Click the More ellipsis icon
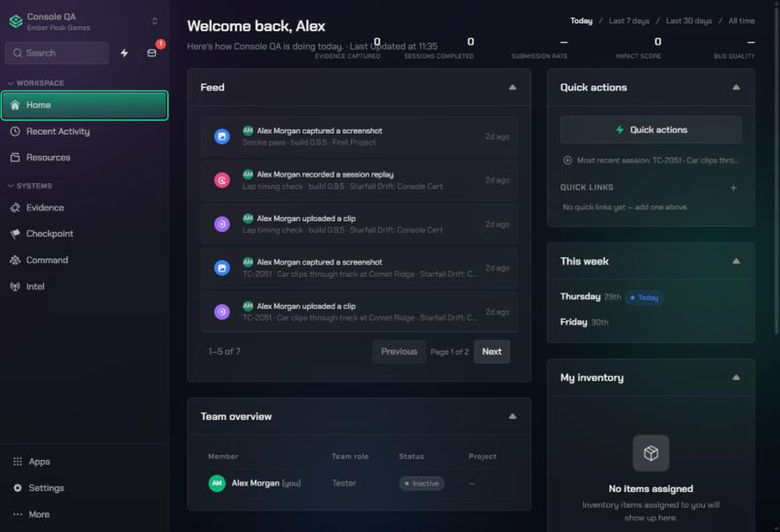Image resolution: width=780 pixels, height=532 pixels. [18, 514]
